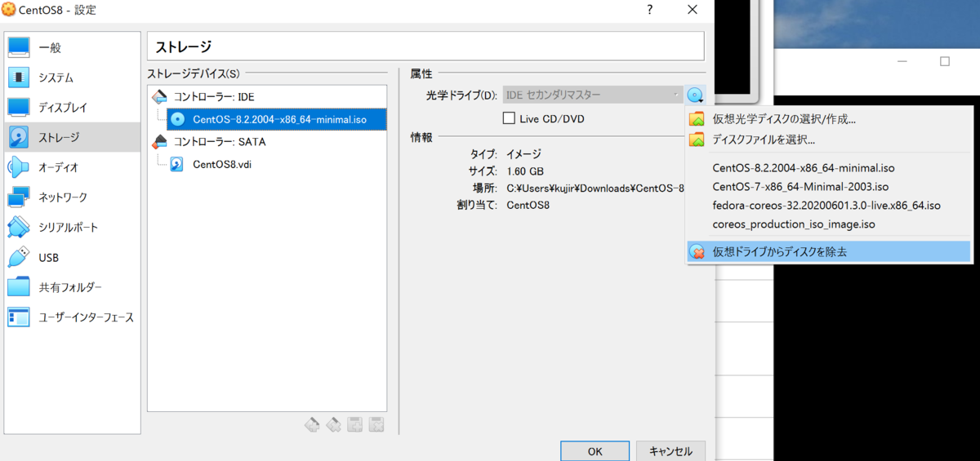Image resolution: width=980 pixels, height=461 pixels.
Task: Select CentOS8.vdi disk in storage tree
Action: click(x=221, y=164)
